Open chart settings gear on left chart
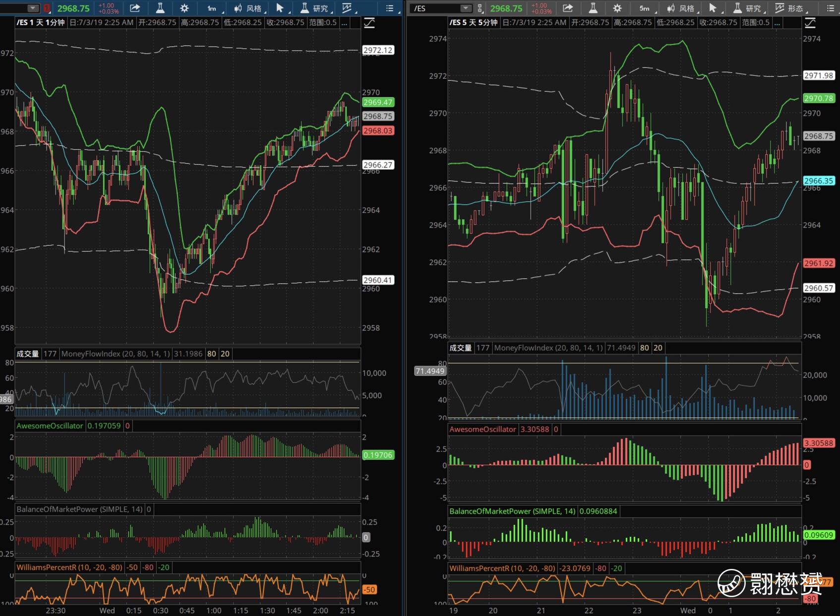840x616 pixels. (184, 8)
